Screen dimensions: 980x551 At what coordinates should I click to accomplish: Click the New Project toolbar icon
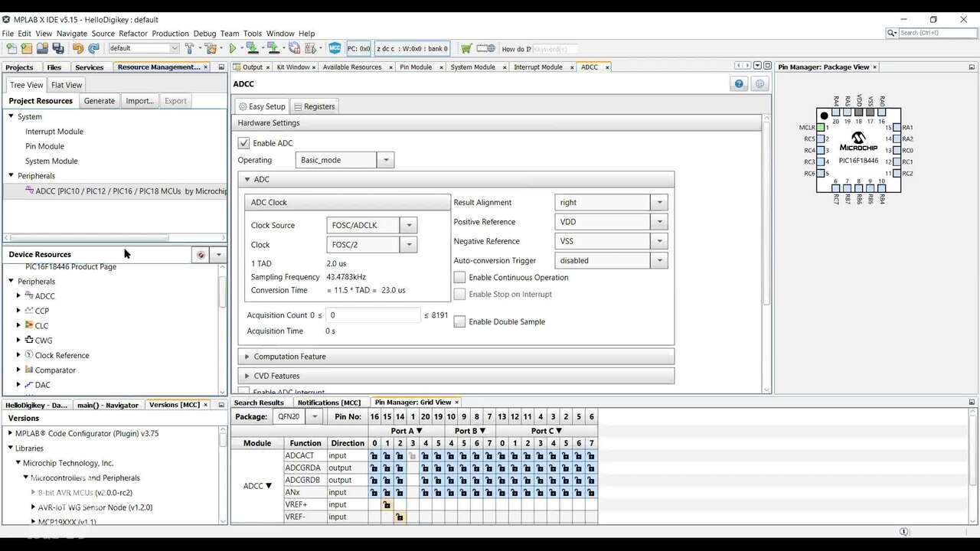tap(27, 48)
